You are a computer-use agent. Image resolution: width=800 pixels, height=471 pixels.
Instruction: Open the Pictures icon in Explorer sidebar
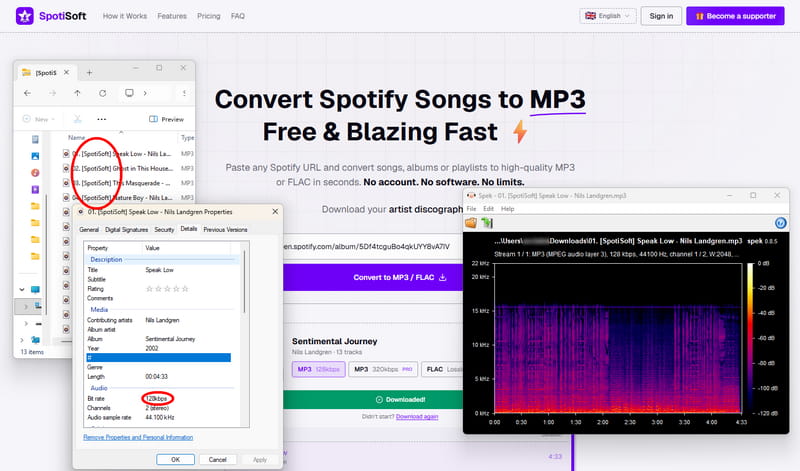click(35, 156)
